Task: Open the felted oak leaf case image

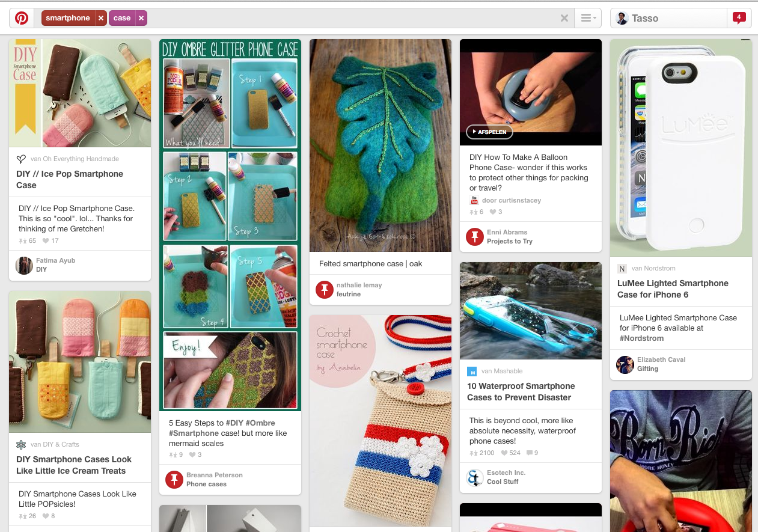Action: 381,145
